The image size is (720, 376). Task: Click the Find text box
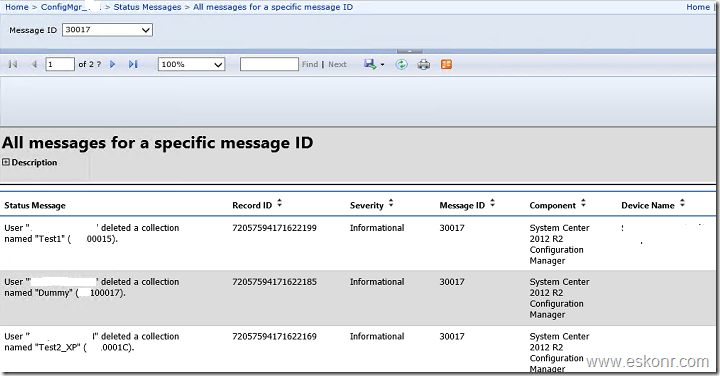269,64
